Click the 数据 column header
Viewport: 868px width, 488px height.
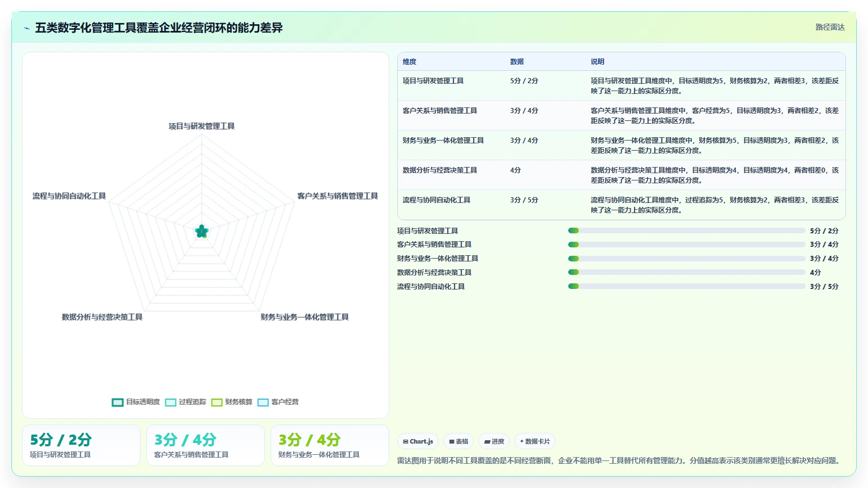tap(517, 62)
